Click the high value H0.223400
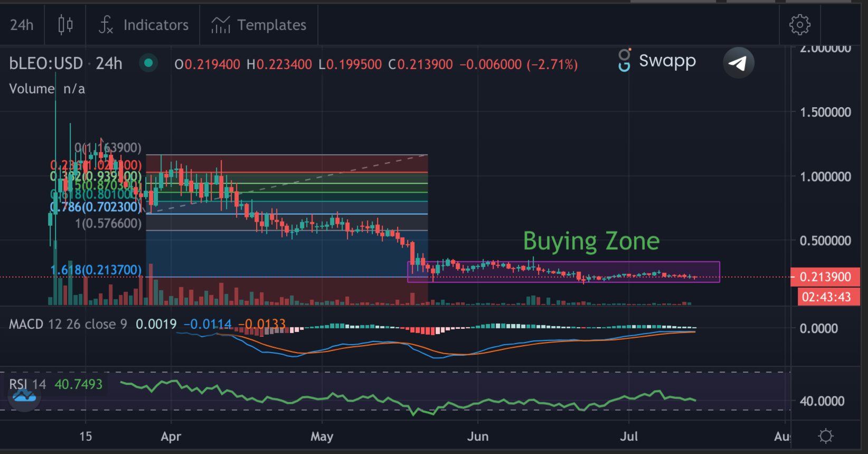The image size is (868, 454). [279, 64]
